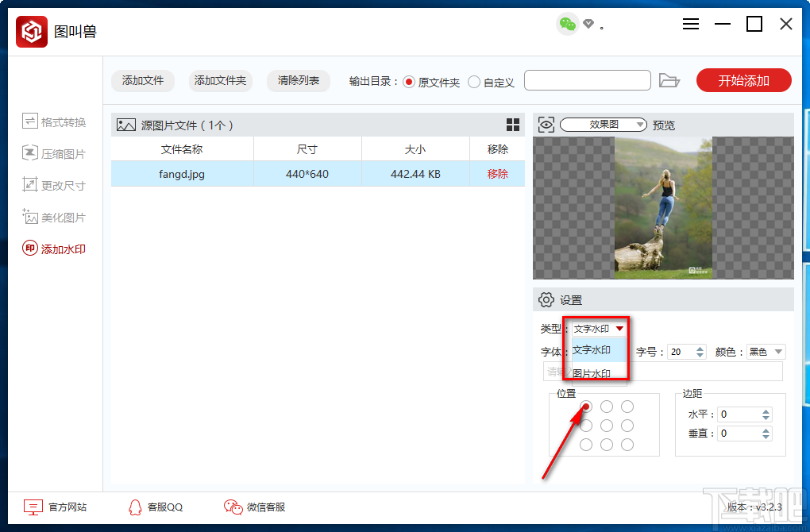Select middle-center position radio
Image resolution: width=810 pixels, height=532 pixels.
[x=607, y=426]
